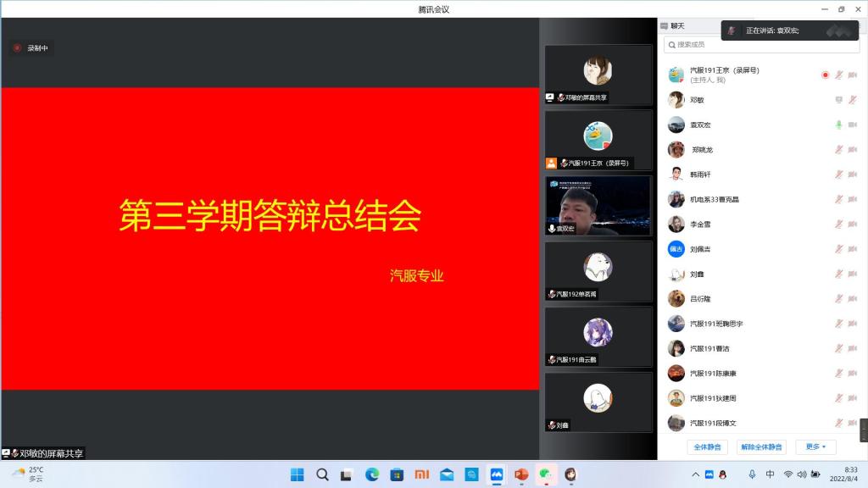Toggle the camera for 李金雪
The image size is (868, 488).
852,225
